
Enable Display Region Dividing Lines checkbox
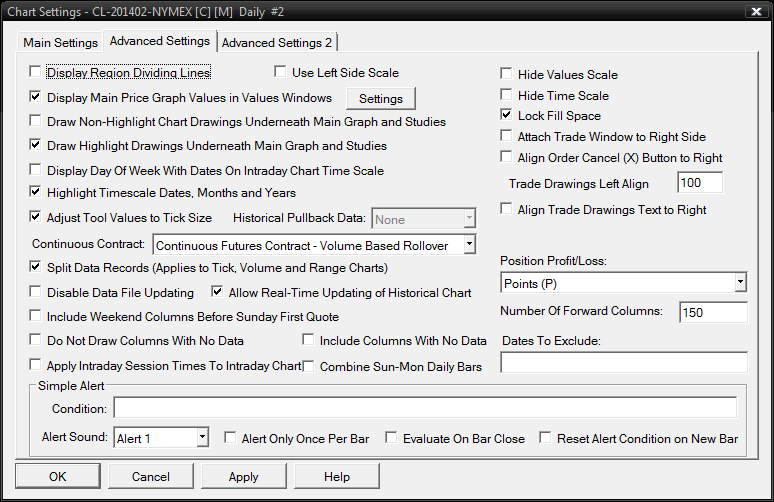tap(37, 73)
